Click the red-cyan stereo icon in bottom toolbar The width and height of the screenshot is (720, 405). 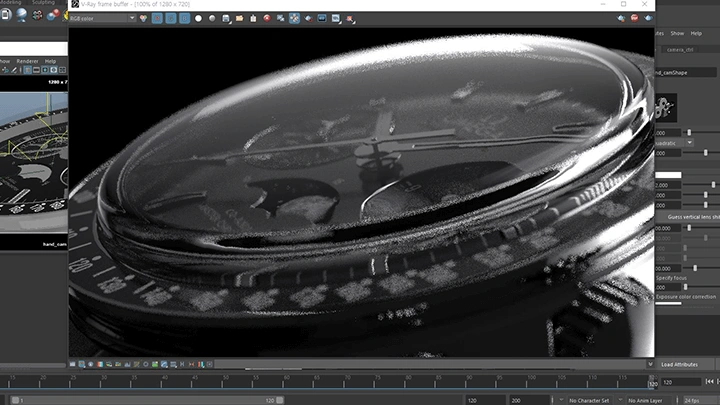point(201,364)
